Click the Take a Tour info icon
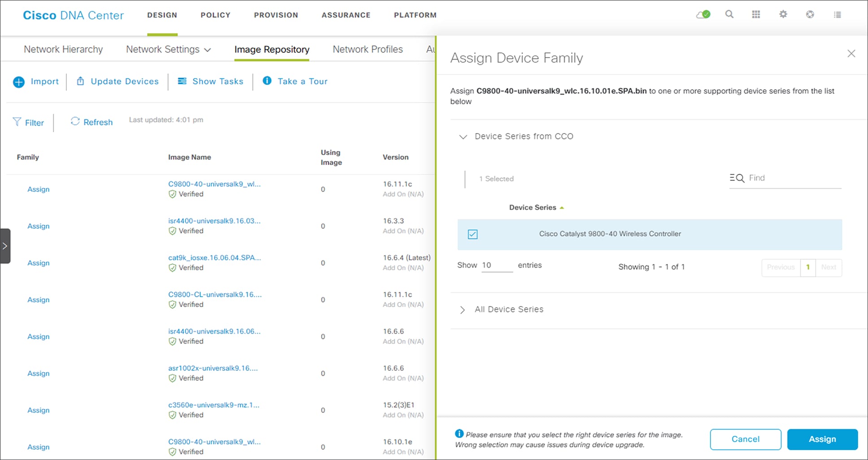 267,80
